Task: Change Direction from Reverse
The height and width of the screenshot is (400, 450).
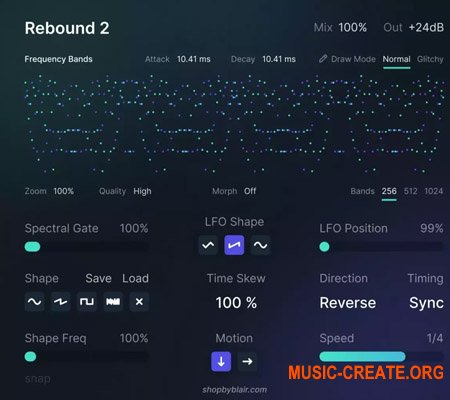Action: (x=348, y=303)
